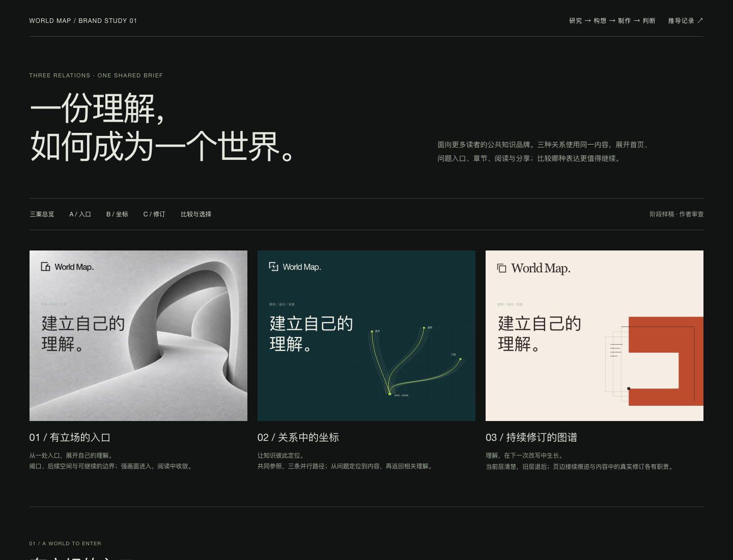Screen dimensions: 733x560
Task: Click the headline 如何成为一个世界。
Action: pos(162,146)
